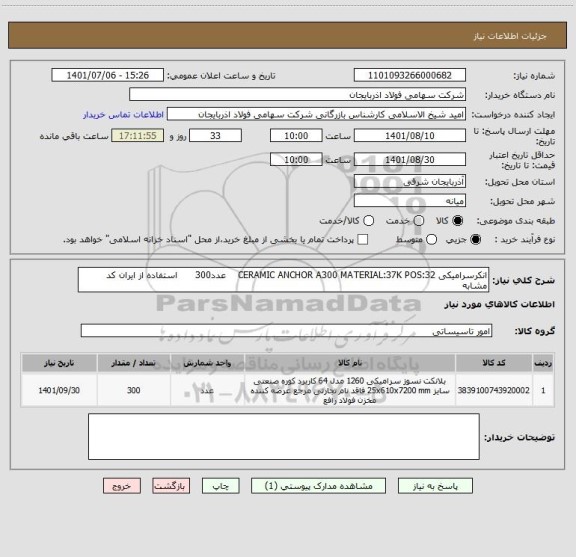Click the delivery province field آذربایجان شرقی
The image size is (576, 557).
(x=410, y=182)
